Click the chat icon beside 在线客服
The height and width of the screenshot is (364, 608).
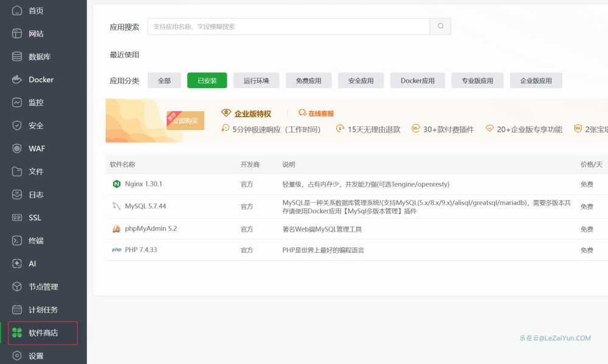(302, 113)
